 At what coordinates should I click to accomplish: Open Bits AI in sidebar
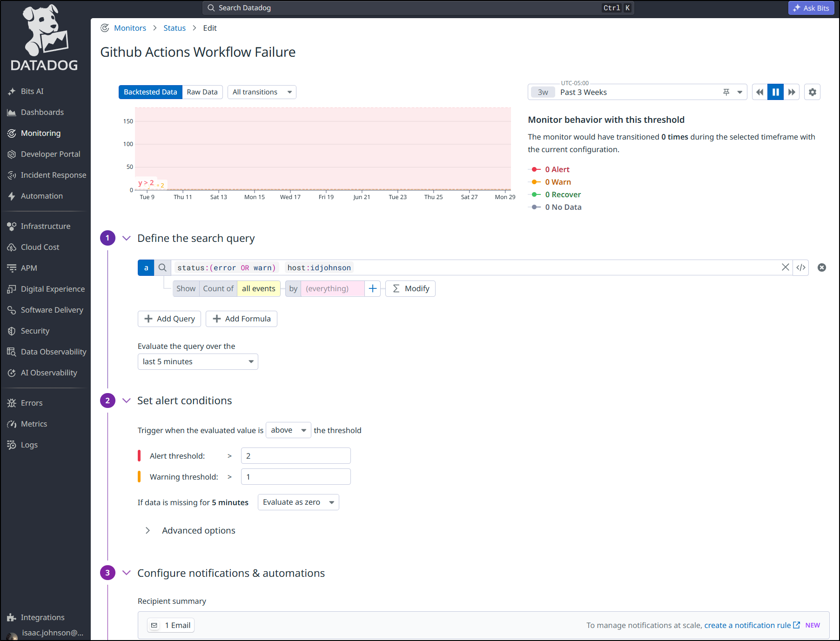click(x=32, y=91)
